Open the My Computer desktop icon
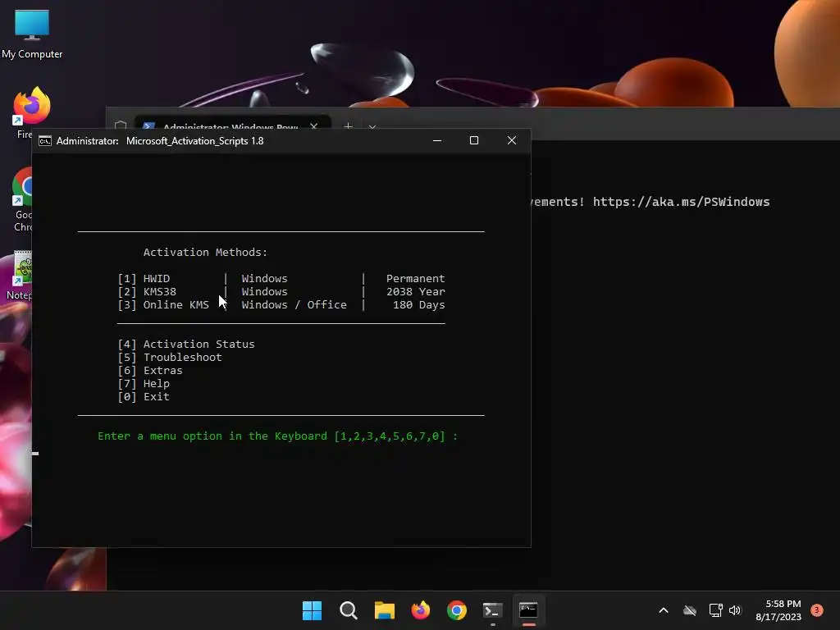 click(x=32, y=34)
